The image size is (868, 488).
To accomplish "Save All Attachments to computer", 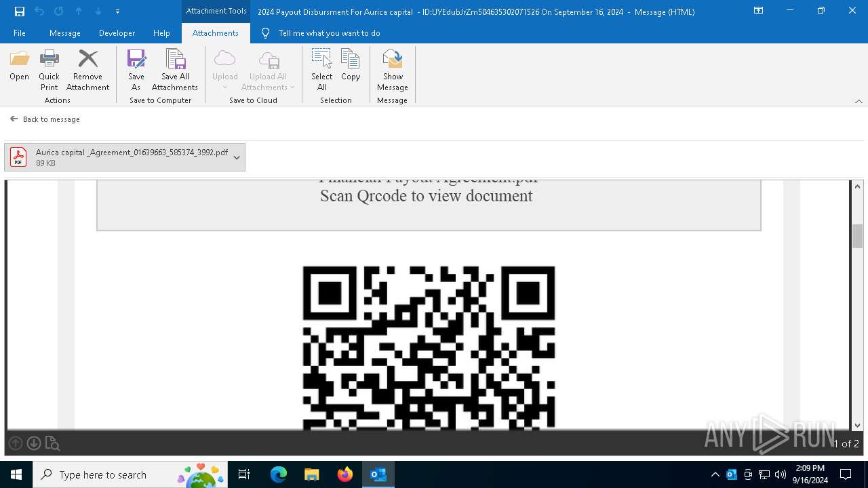I will coord(175,70).
